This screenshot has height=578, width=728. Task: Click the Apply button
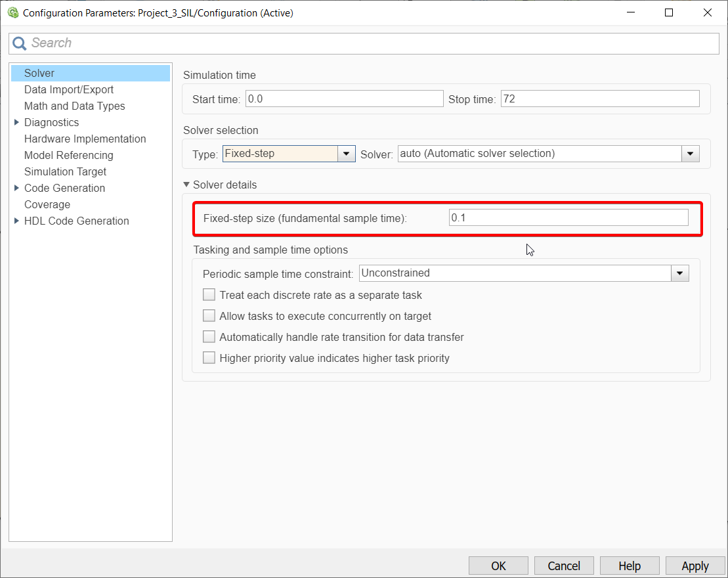[695, 566]
